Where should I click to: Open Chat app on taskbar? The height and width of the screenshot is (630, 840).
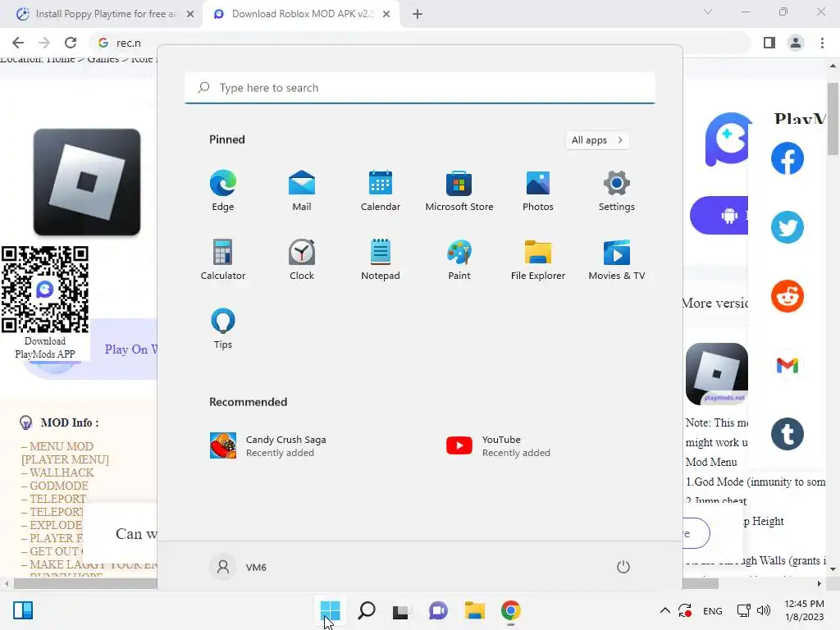pyautogui.click(x=438, y=610)
